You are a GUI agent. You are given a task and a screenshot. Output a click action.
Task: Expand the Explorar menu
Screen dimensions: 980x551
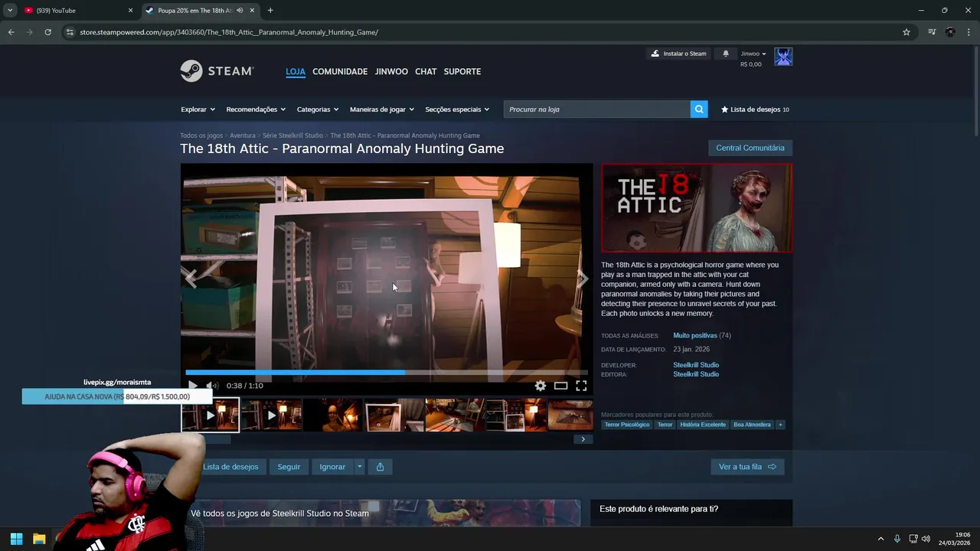pos(198,109)
